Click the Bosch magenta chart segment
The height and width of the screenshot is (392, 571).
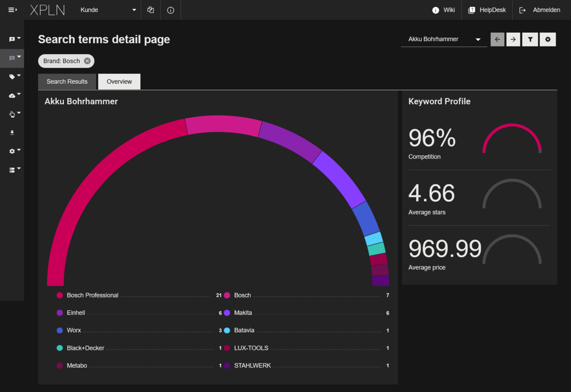click(223, 125)
